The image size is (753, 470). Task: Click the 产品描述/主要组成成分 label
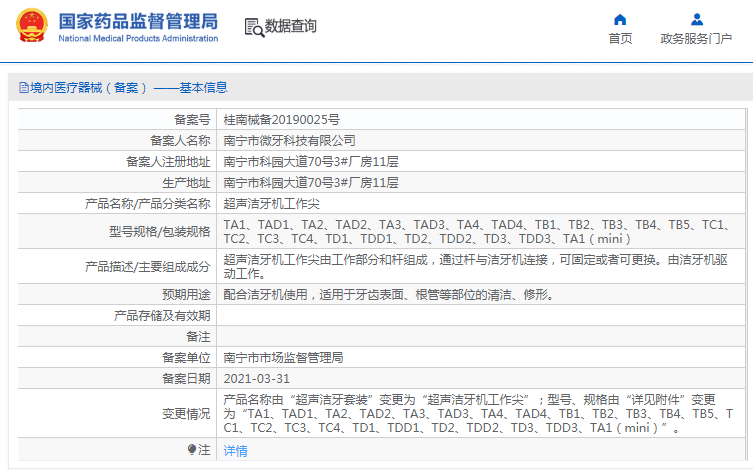pyautogui.click(x=147, y=266)
